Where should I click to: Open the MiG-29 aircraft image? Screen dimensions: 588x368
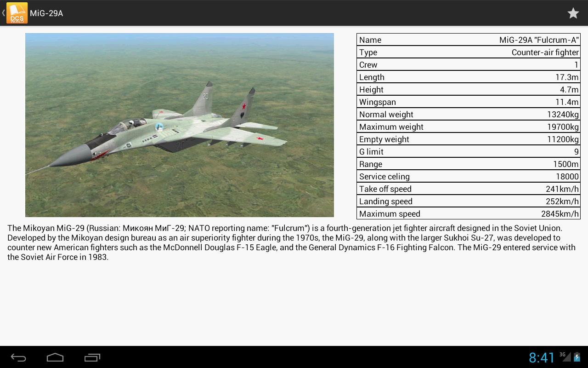[180, 125]
